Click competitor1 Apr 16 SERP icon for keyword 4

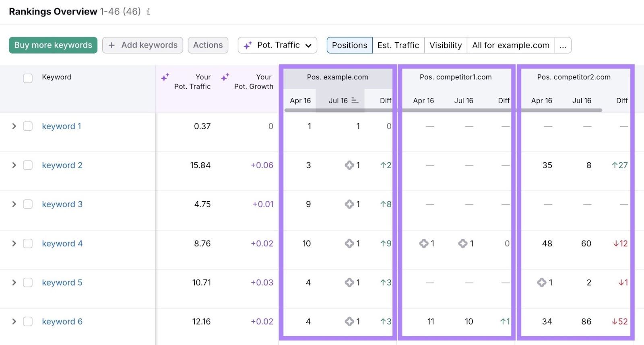coord(423,244)
